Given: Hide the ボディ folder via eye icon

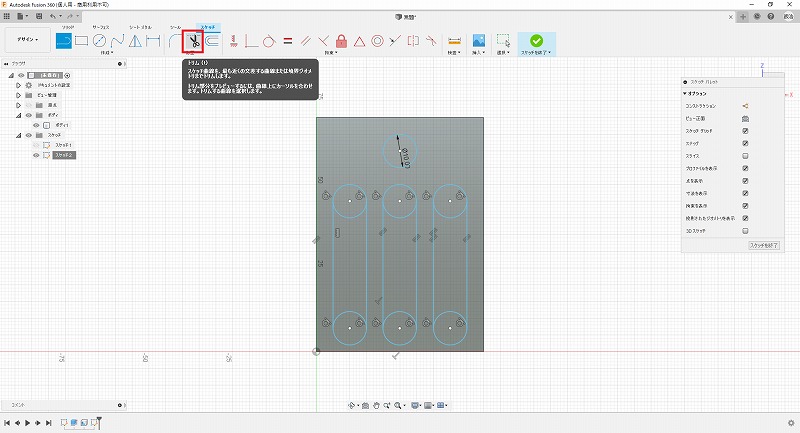Looking at the screenshot, I should point(29,115).
